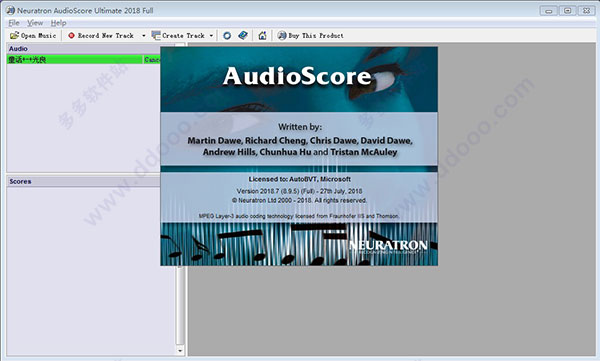Open the View menu
Viewport: 600px width, 361px height.
(x=35, y=23)
